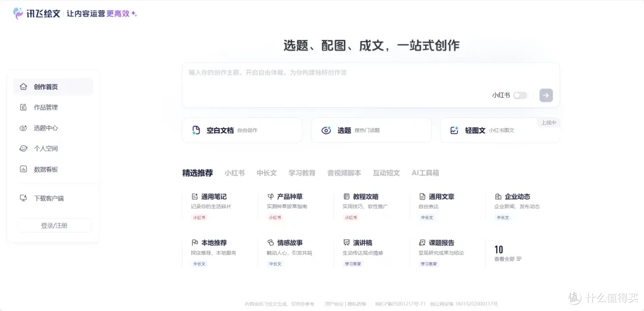The width and height of the screenshot is (644, 311).
Task: Click the image icon of 轻图文 card
Action: coord(454,130)
